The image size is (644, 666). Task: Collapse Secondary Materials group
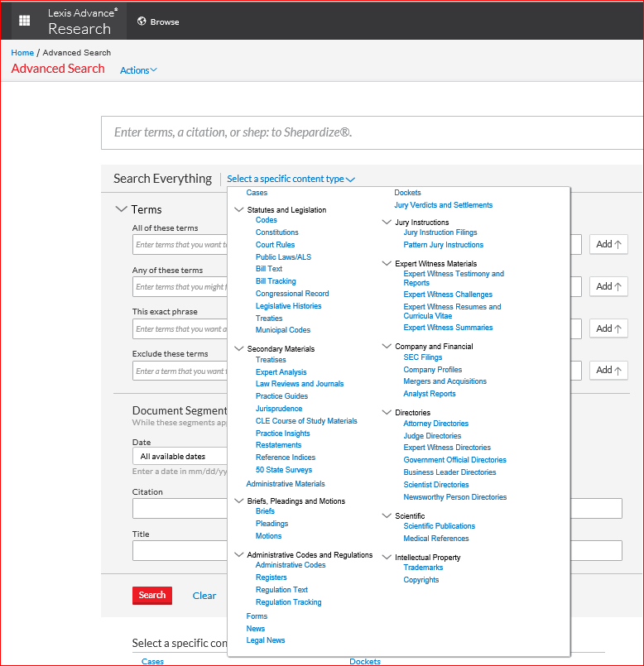[239, 348]
